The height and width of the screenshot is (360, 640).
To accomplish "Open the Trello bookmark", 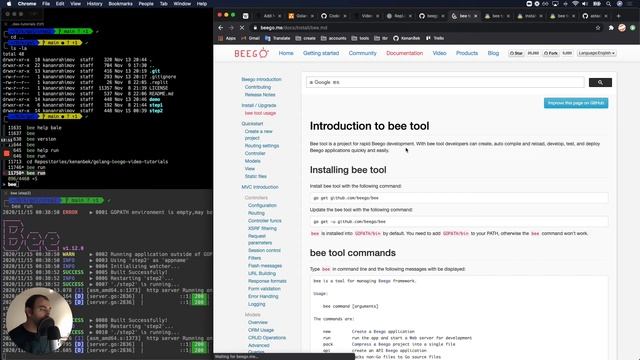I will click(435, 38).
